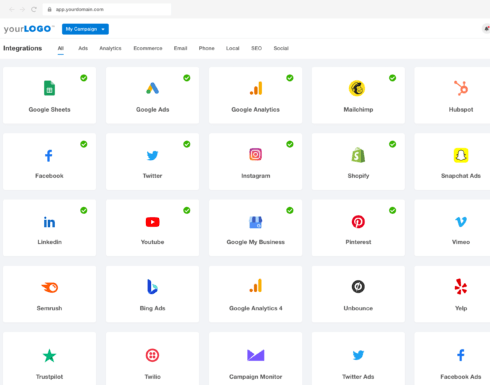Open the Semrush flame icon
Viewport: 490px width, 385px height.
click(x=50, y=287)
